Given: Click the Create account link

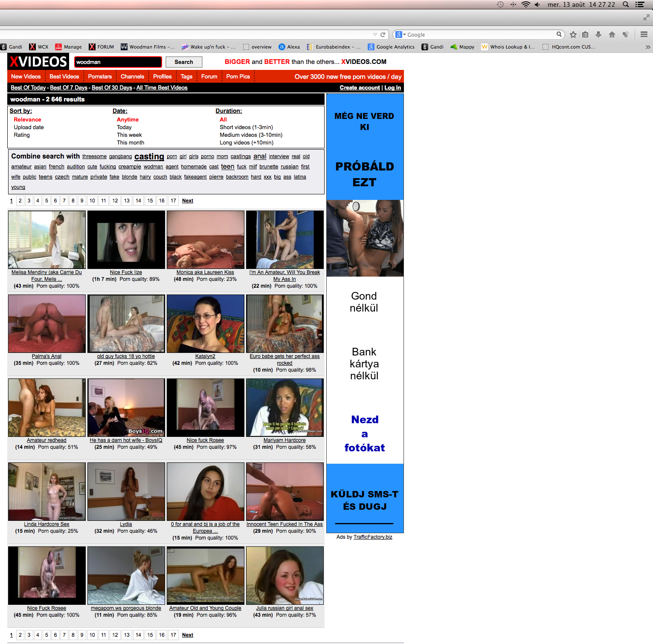Looking at the screenshot, I should 360,88.
